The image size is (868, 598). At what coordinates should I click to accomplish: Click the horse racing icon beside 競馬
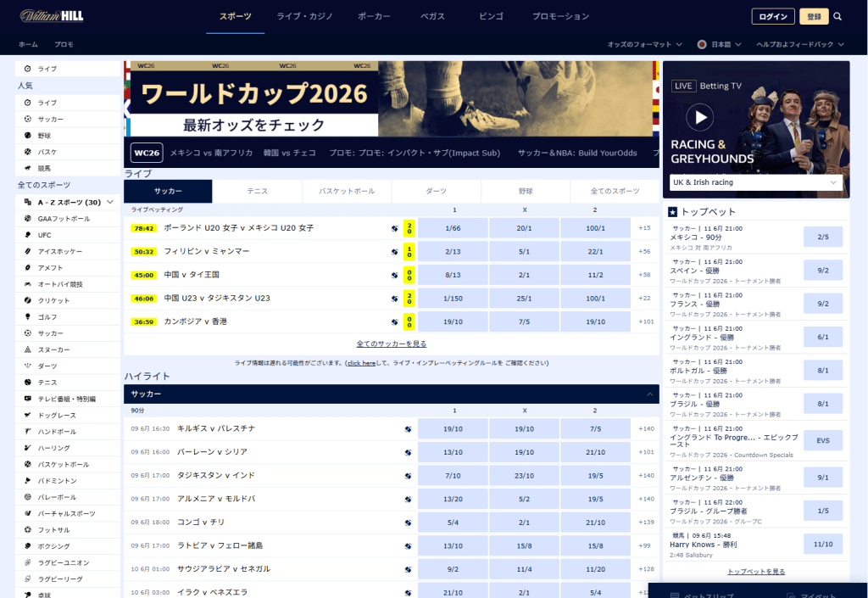click(28, 168)
